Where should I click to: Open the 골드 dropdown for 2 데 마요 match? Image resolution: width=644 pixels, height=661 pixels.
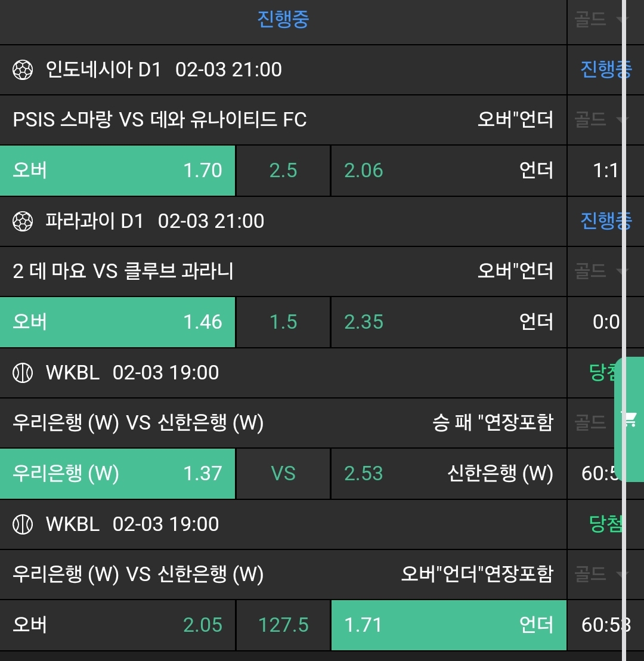pos(599,272)
